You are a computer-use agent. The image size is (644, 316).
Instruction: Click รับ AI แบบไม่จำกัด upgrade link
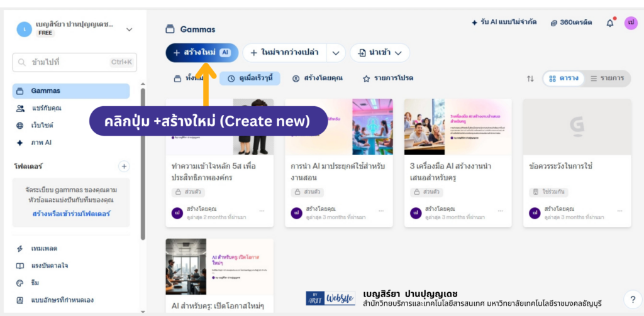[x=504, y=22]
